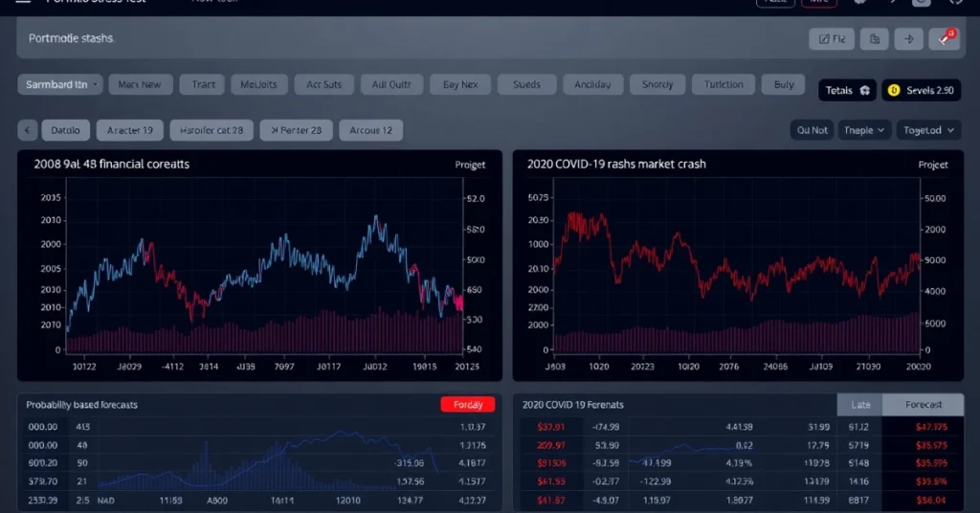This screenshot has height=513, width=980.
Task: Switch to the Ancliday tab
Action: point(592,84)
